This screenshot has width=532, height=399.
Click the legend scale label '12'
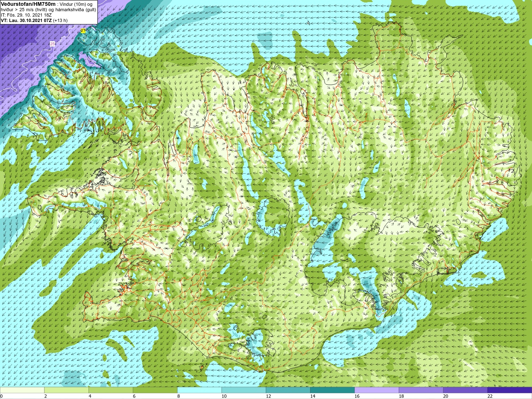click(268, 396)
